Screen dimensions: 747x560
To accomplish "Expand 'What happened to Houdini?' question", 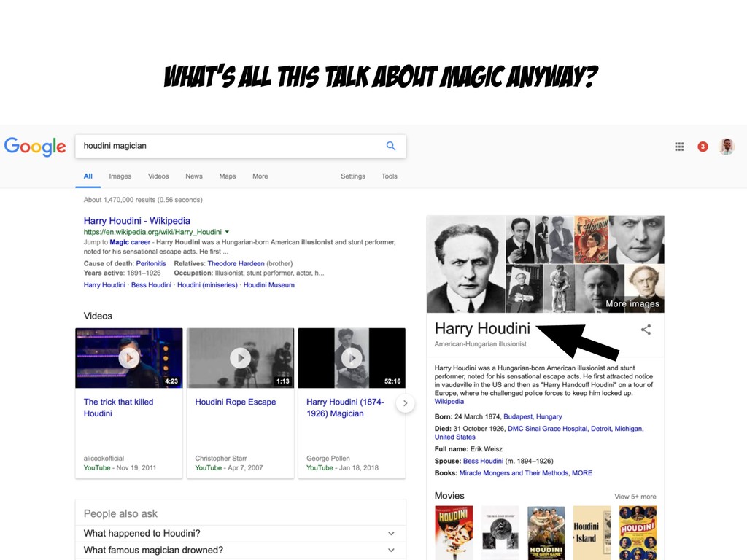I will pos(241,533).
